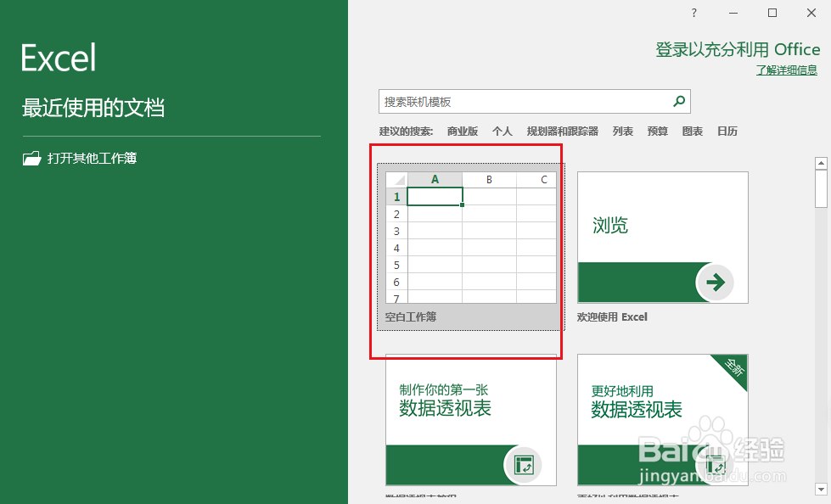The width and height of the screenshot is (831, 504).
Task: Click the search magnifier icon
Action: (679, 101)
